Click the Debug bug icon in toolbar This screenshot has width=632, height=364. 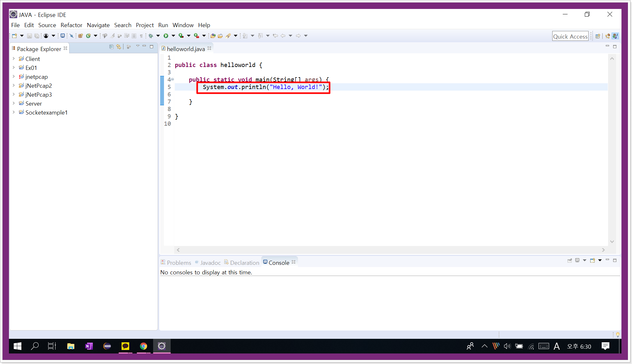pyautogui.click(x=151, y=36)
